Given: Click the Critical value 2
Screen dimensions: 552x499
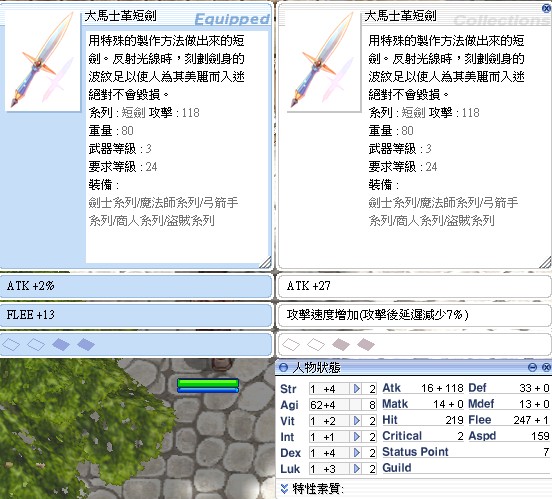Looking at the screenshot, I should 460,436.
